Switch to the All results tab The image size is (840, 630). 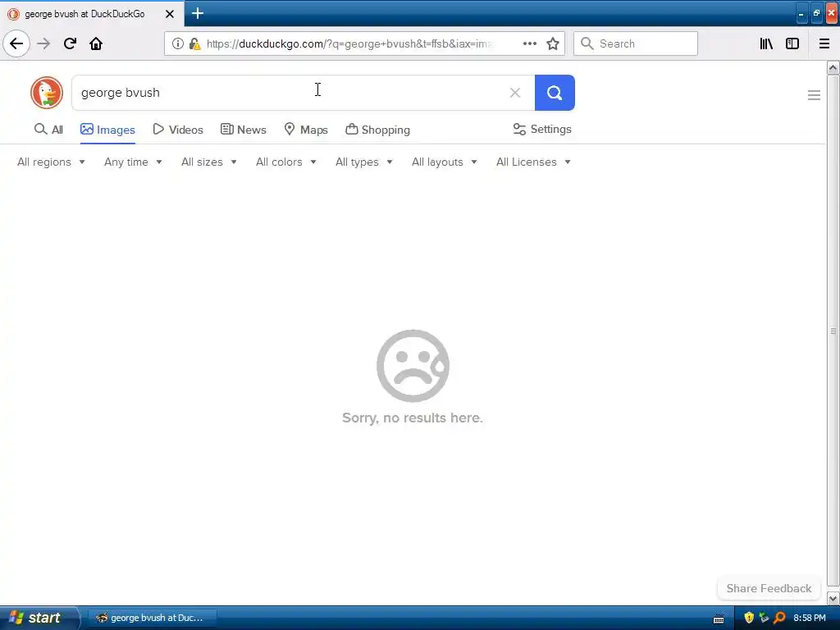(x=48, y=129)
